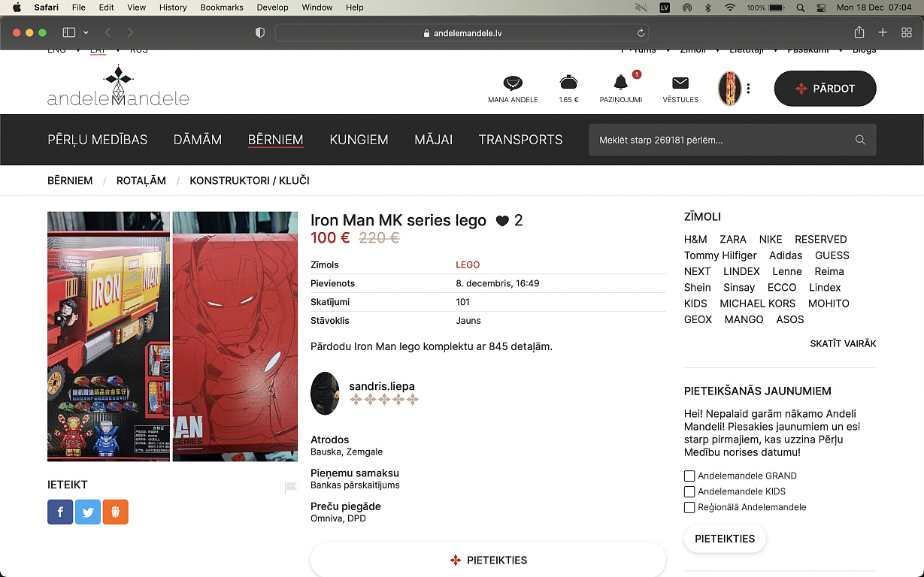Open Vēstules envelope messages icon
The image size is (924, 577).
[x=680, y=83]
